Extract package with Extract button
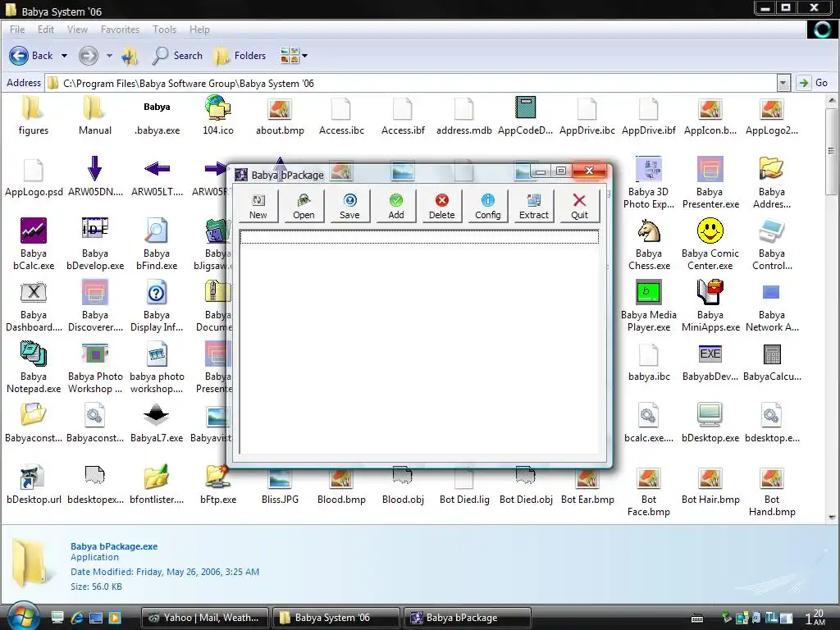Viewport: 840px width, 630px height. click(533, 206)
